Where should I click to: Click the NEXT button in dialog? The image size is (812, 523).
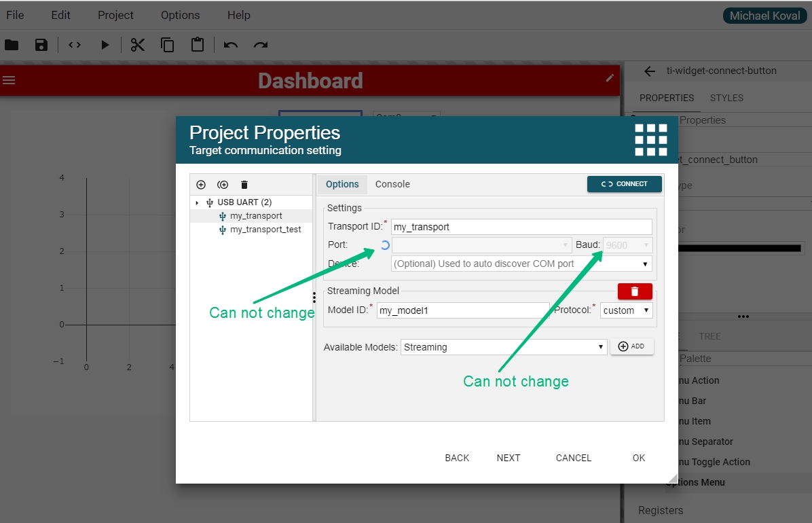click(508, 458)
